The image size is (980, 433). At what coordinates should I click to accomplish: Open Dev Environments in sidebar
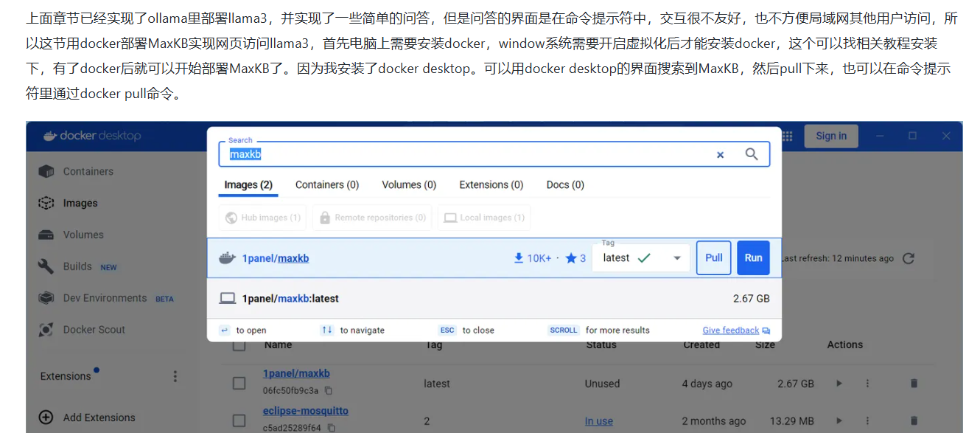(x=106, y=298)
